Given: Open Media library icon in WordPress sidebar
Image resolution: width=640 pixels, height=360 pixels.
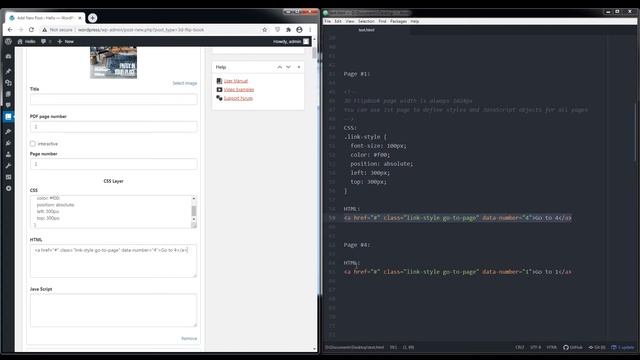Looking at the screenshot, I should pos(8,82).
